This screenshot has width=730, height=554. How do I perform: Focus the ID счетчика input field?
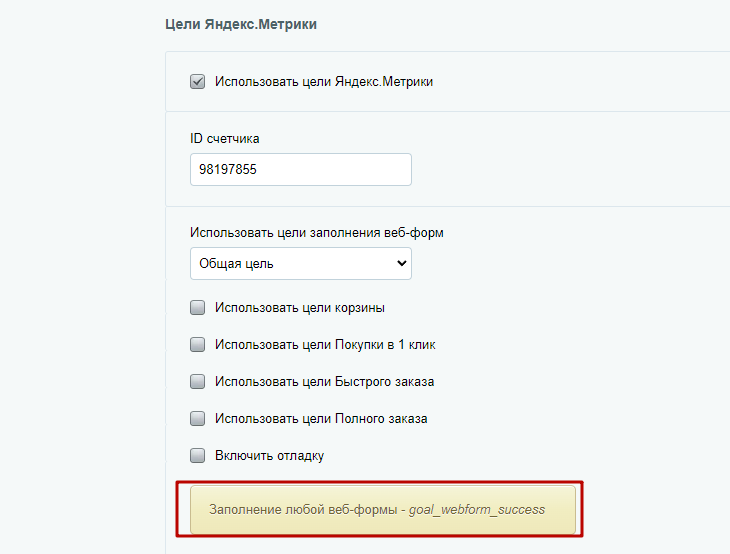pyautogui.click(x=301, y=169)
